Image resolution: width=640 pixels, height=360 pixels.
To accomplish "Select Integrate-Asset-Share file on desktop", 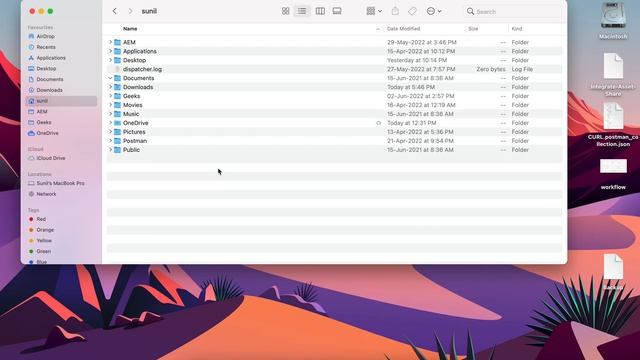I will point(613,75).
